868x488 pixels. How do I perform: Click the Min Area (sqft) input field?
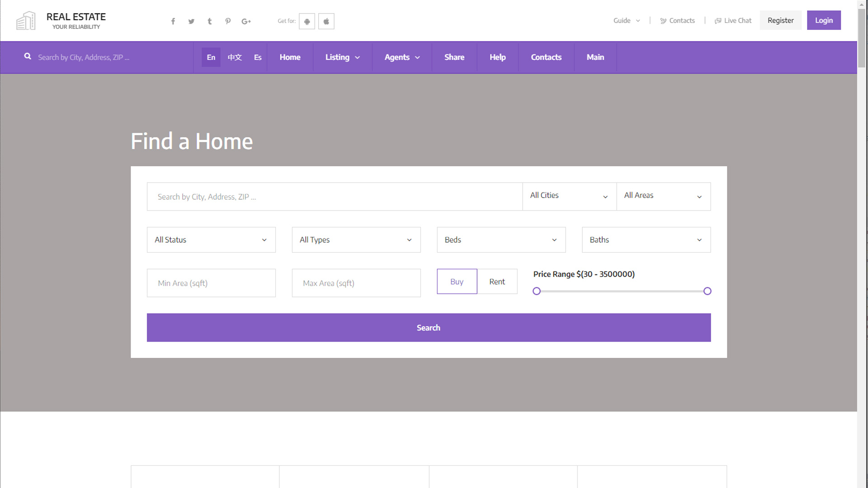coord(211,283)
